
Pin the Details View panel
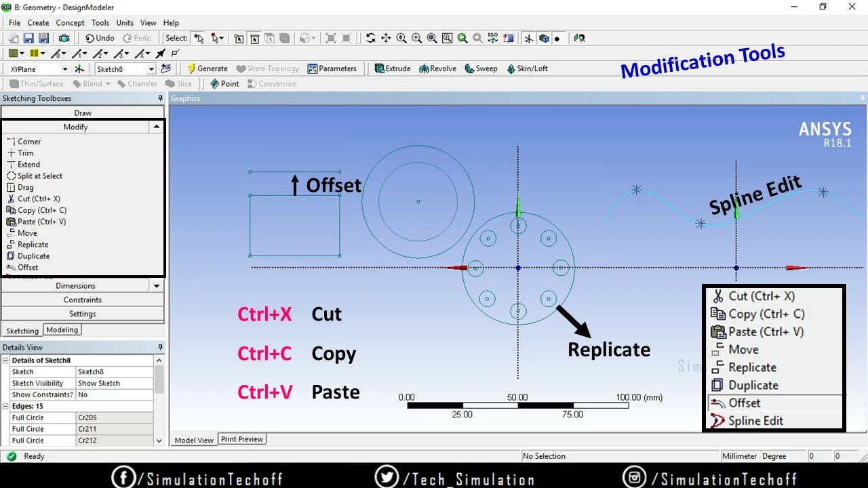(160, 347)
